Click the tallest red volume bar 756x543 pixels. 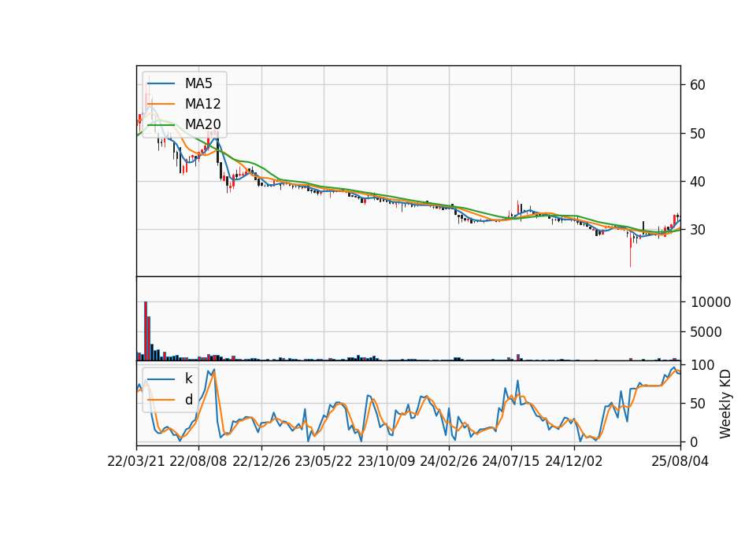pos(146,331)
